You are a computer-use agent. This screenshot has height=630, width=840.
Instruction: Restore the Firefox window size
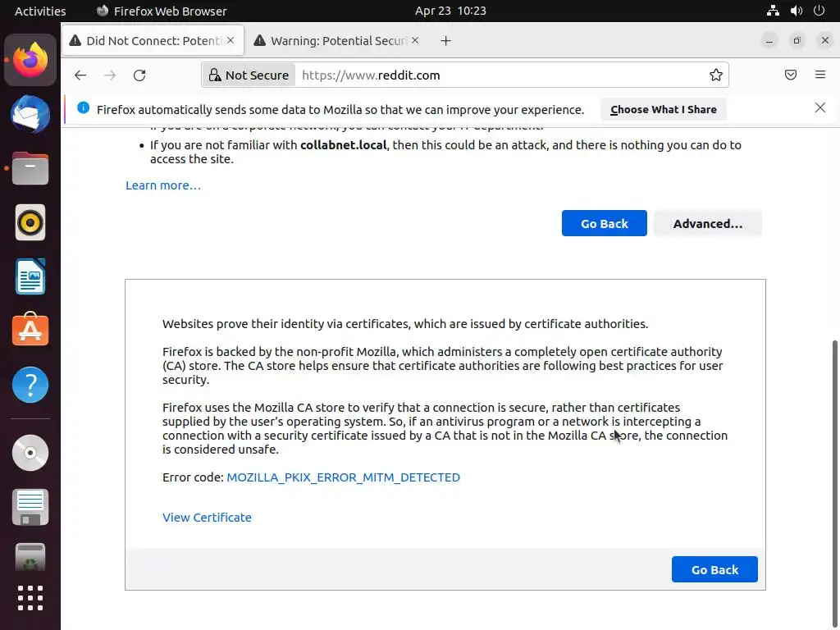tap(797, 41)
